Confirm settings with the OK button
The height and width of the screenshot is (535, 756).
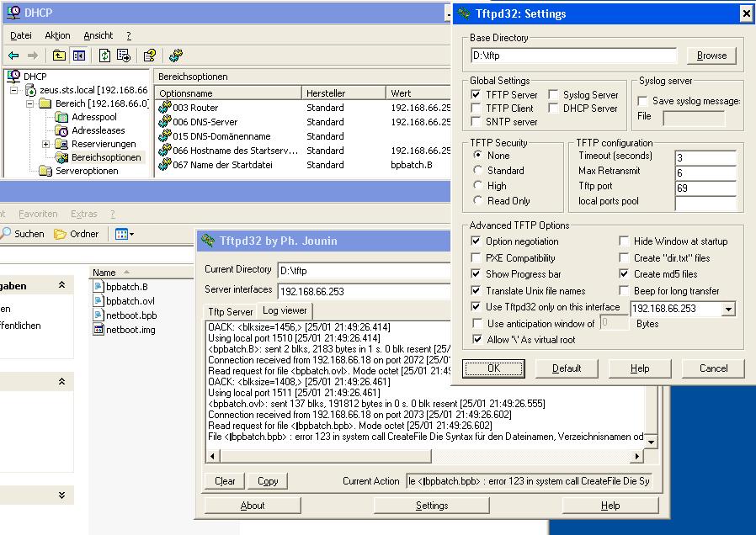click(x=493, y=368)
